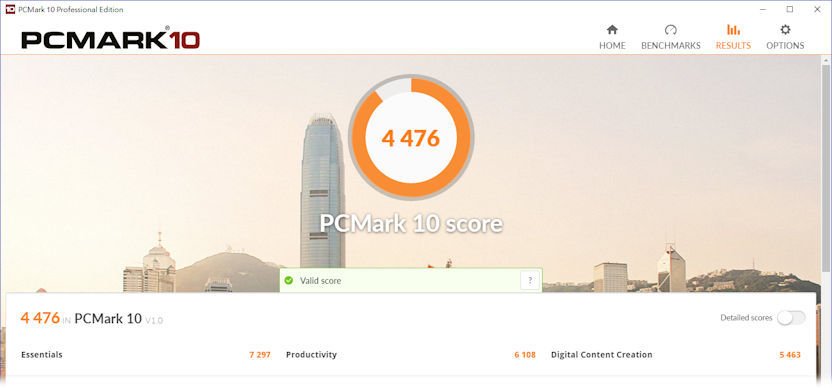
Task: Select Digital Content Creation score row
Action: [x=675, y=355]
